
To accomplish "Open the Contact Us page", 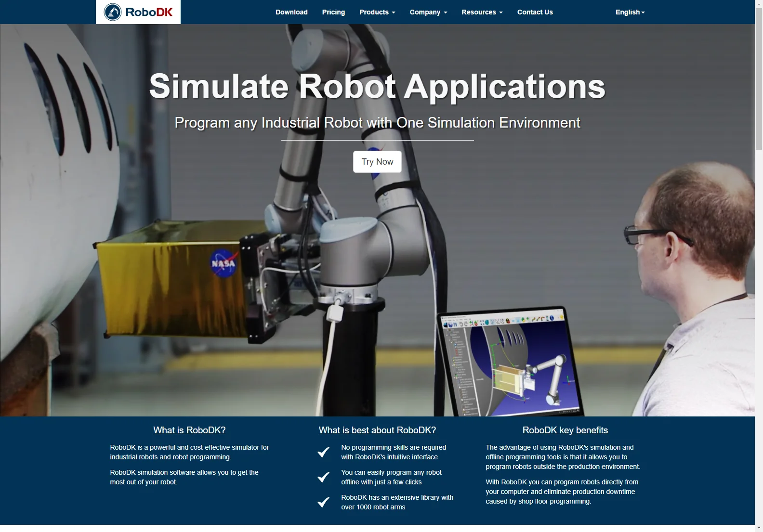I will pos(535,12).
